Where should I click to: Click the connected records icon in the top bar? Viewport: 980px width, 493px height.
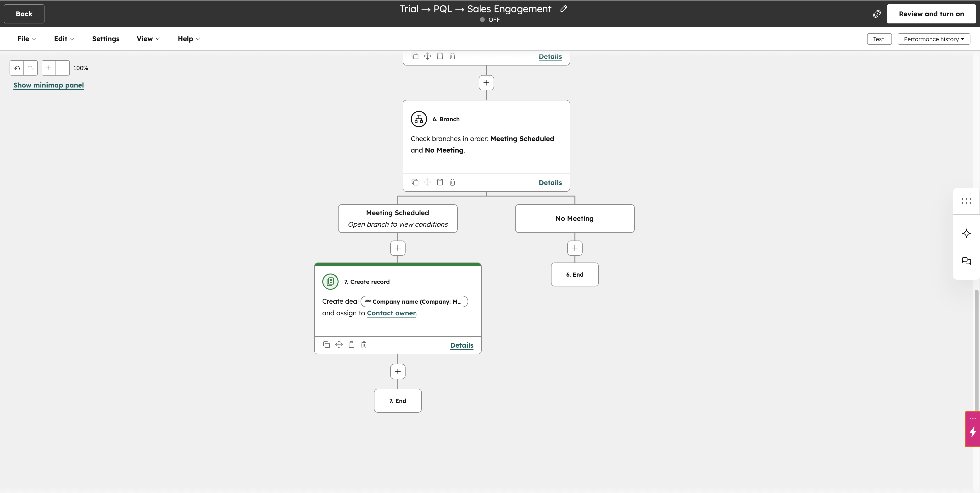pos(877,14)
